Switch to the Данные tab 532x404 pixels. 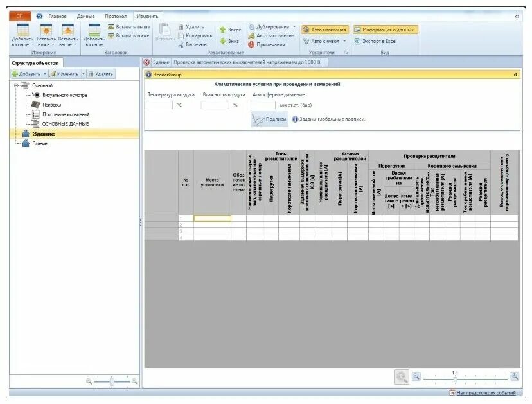[x=85, y=16]
